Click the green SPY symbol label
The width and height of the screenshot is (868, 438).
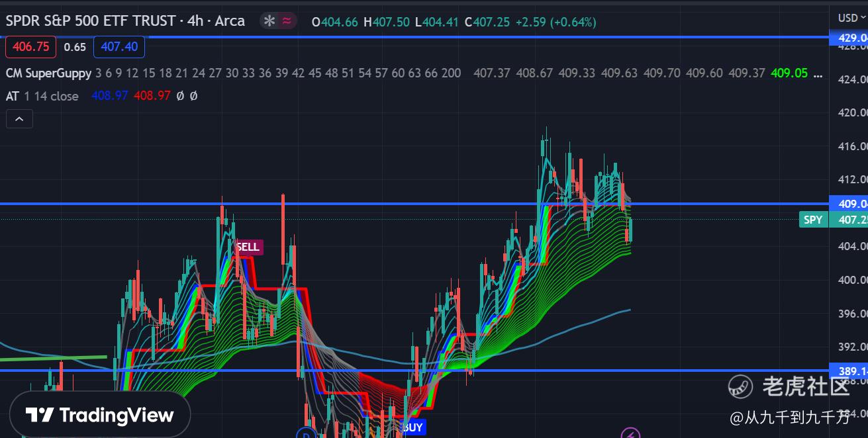tap(813, 220)
